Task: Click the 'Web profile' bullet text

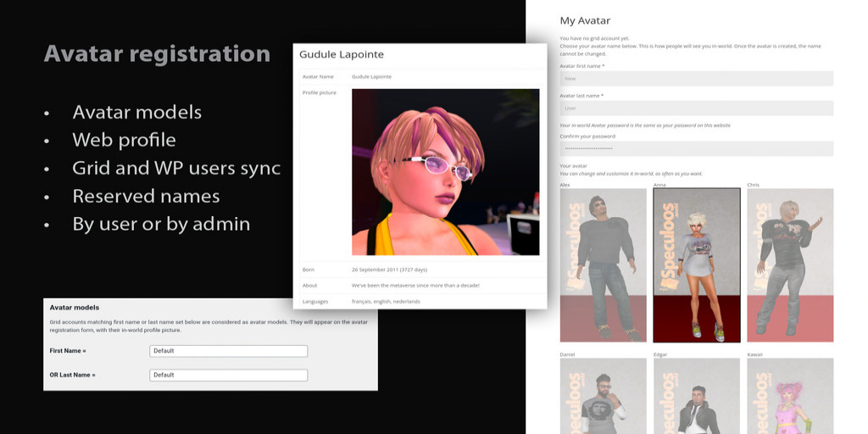Action: coord(124,140)
